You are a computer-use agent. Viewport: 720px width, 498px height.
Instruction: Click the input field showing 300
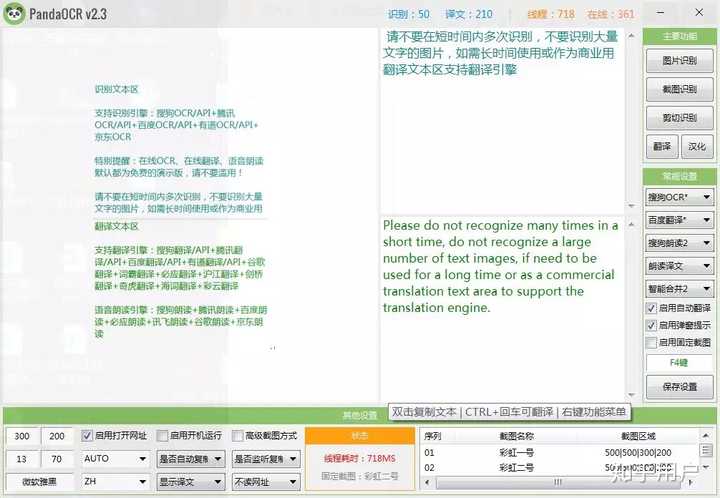pyautogui.click(x=22, y=436)
